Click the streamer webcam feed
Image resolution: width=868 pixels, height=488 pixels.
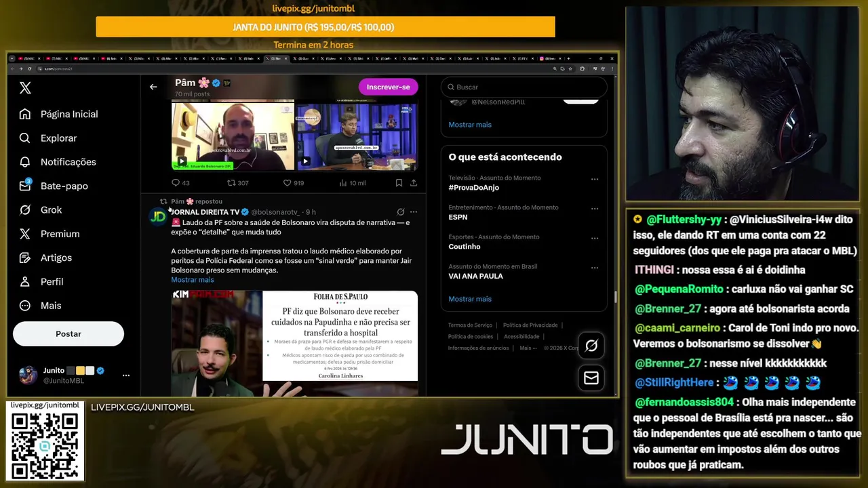point(743,104)
